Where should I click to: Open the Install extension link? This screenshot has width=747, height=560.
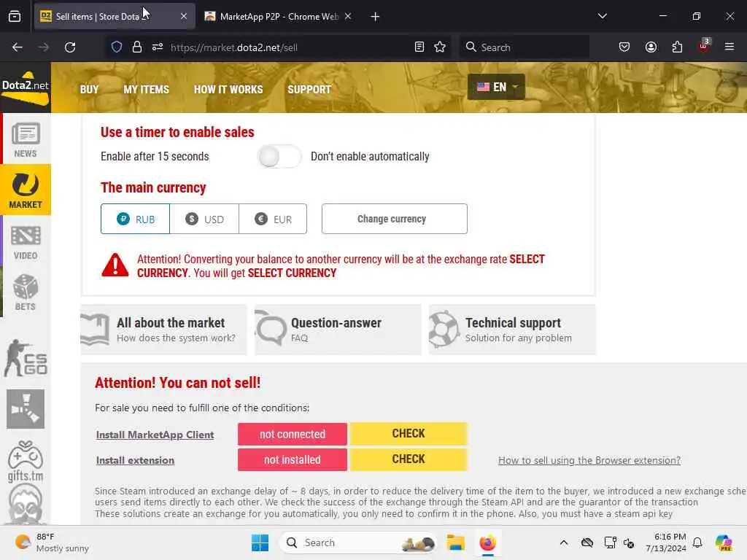click(x=135, y=461)
